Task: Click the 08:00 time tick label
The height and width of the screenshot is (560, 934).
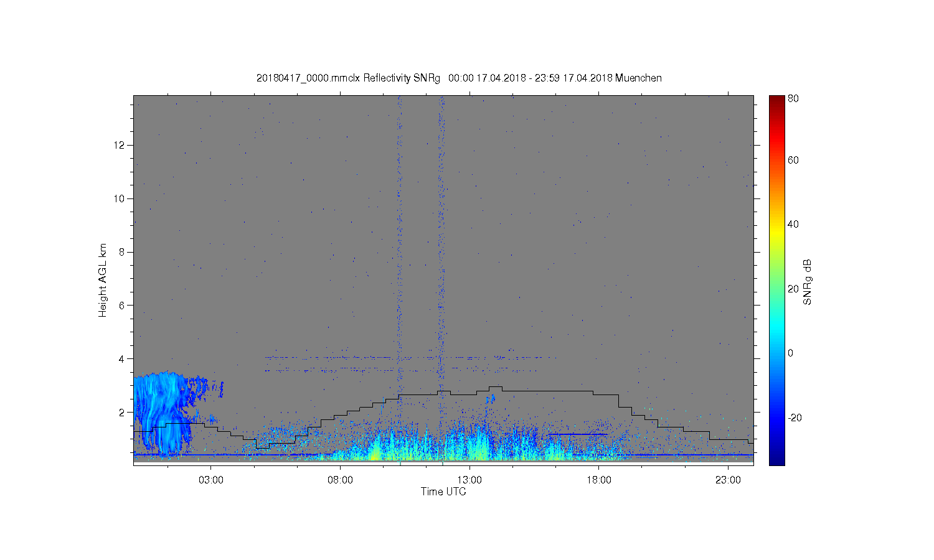Action: coord(341,480)
